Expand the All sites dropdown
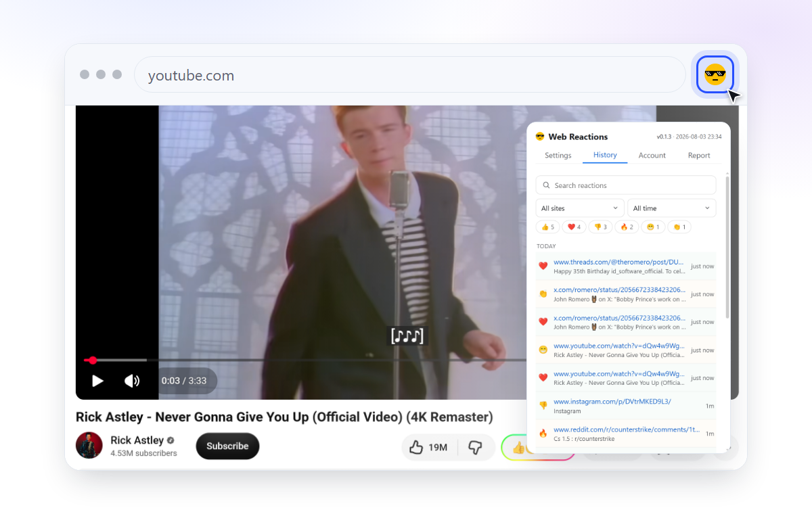Image resolution: width=812 pixels, height=514 pixels. click(x=580, y=208)
